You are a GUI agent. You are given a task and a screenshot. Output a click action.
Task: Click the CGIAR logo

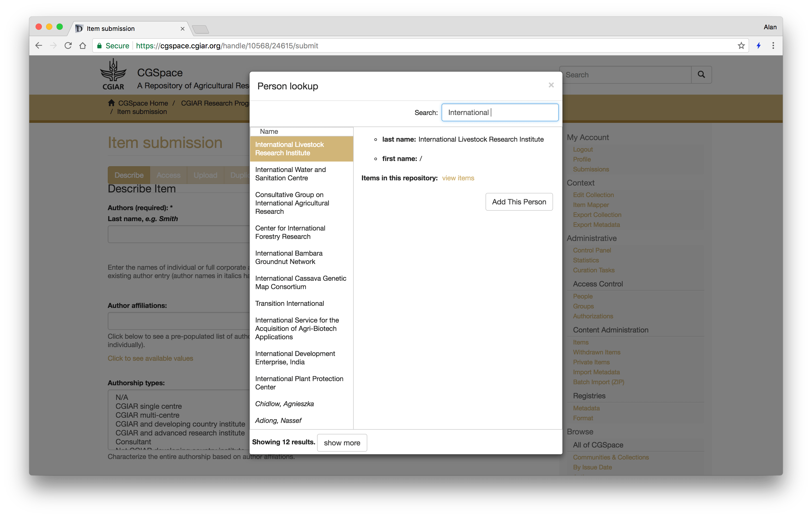(x=113, y=74)
